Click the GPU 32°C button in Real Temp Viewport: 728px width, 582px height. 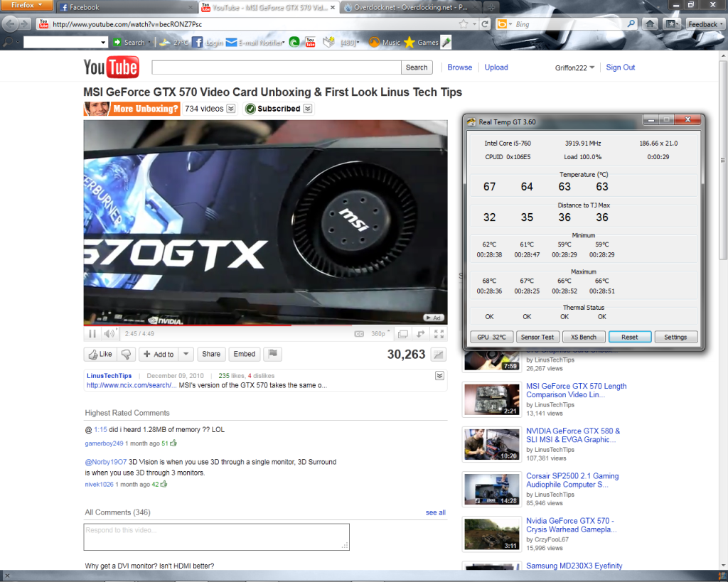point(491,337)
